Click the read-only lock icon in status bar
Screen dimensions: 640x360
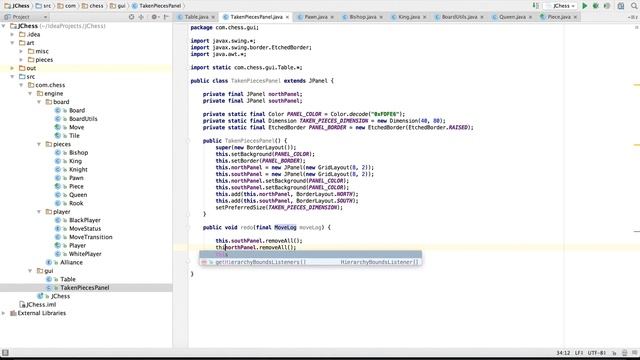(614, 353)
